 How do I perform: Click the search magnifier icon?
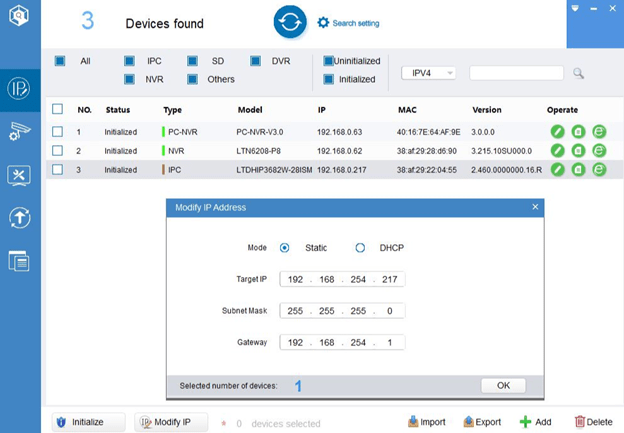[578, 73]
